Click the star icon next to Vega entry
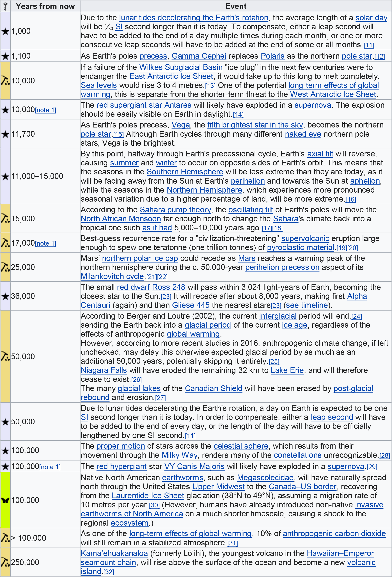The image size is (392, 577). pyautogui.click(x=5, y=134)
